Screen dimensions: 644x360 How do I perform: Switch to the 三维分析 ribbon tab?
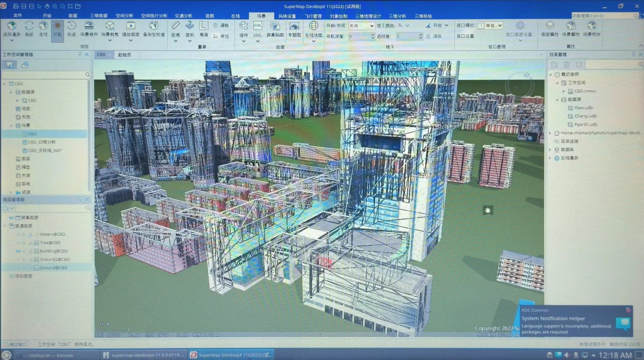397,16
